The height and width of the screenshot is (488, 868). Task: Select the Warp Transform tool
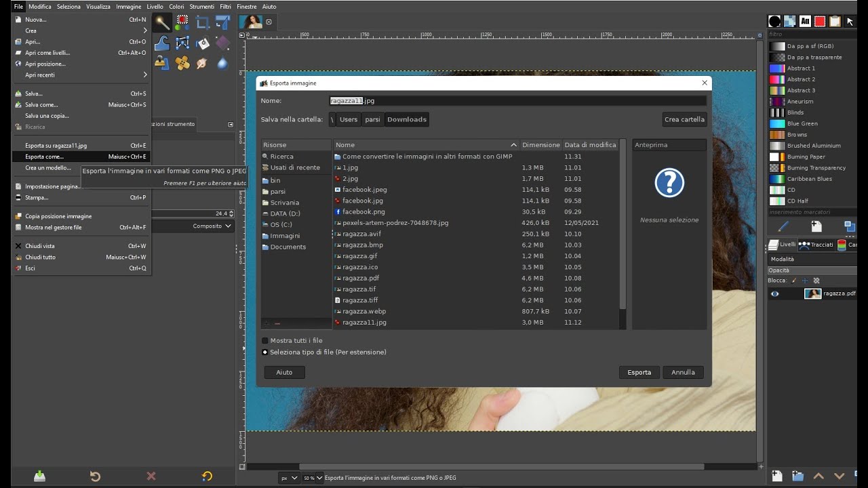161,43
